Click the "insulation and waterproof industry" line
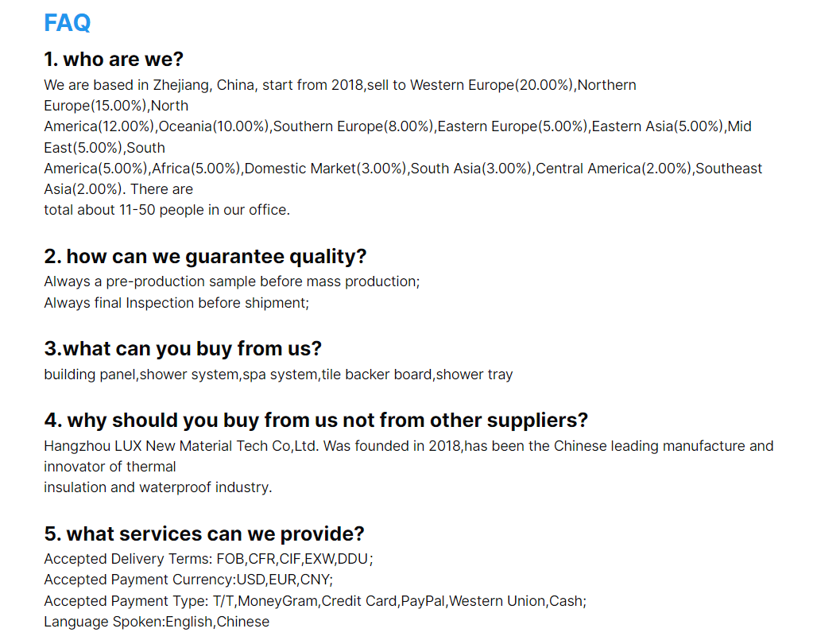This screenshot has height=644, width=813. click(157, 487)
